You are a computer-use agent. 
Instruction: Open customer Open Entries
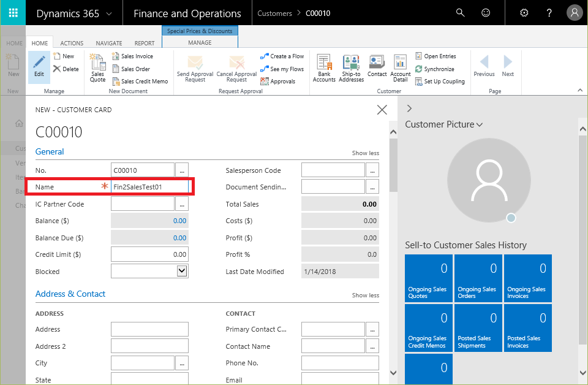pos(435,56)
